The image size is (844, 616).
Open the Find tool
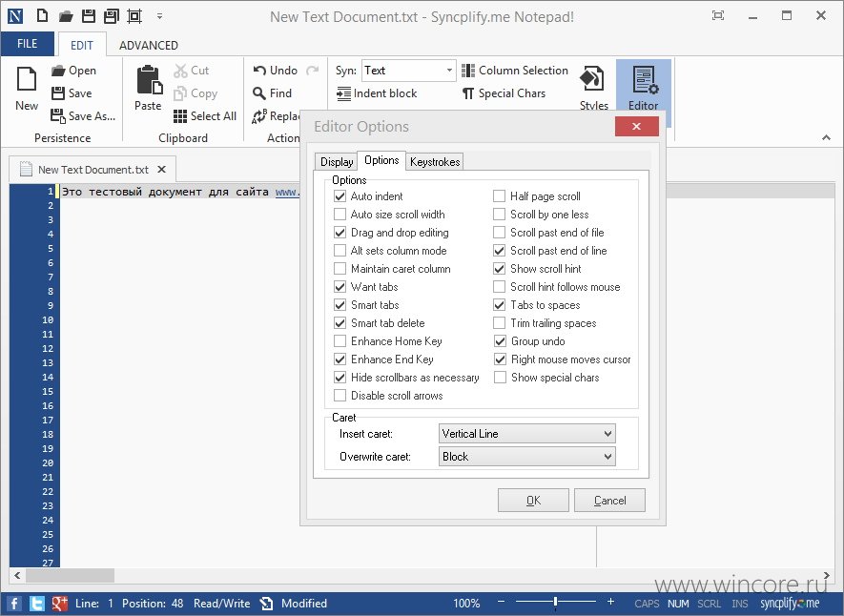coord(273,93)
